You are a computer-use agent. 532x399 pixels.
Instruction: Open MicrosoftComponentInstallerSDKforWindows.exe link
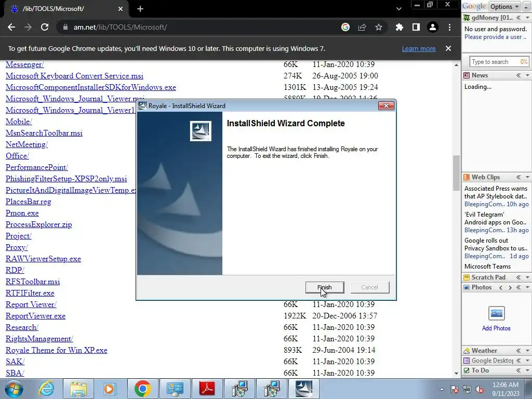click(x=91, y=87)
